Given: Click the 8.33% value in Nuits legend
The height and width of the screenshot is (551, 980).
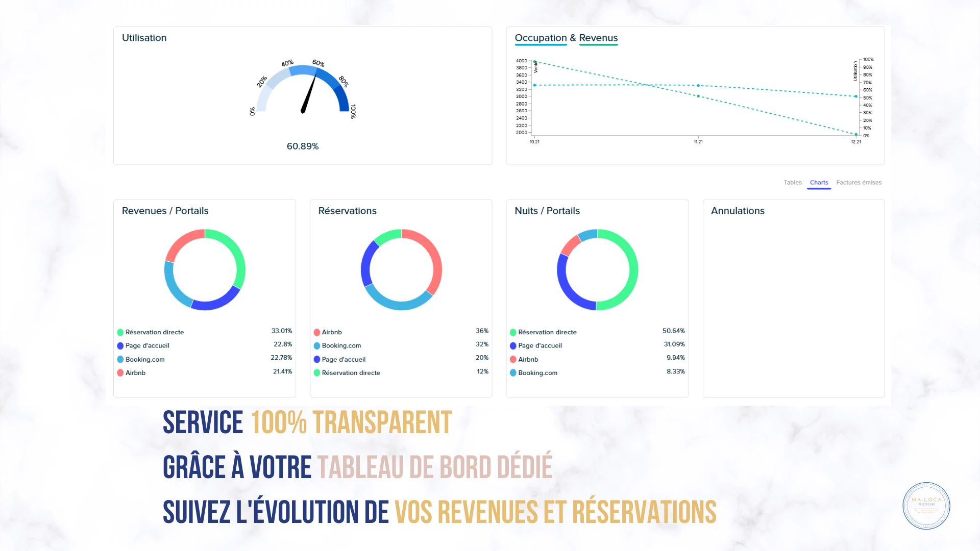Looking at the screenshot, I should [676, 371].
